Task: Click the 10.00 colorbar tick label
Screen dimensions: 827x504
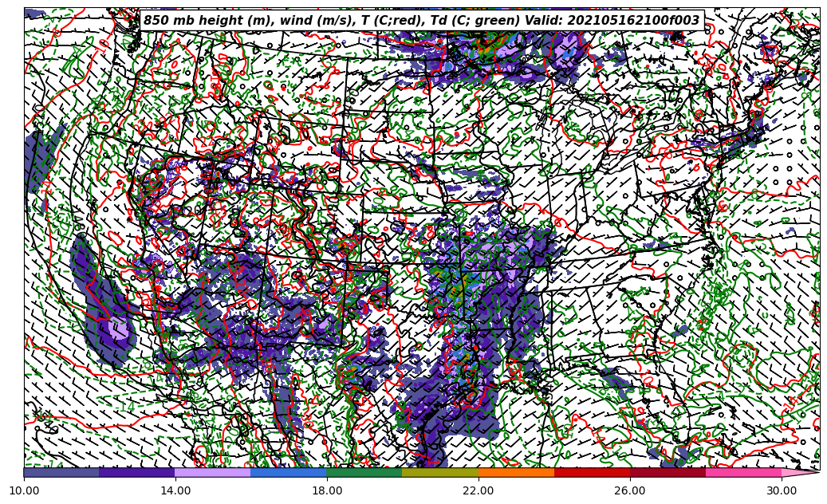Action: tap(24, 490)
